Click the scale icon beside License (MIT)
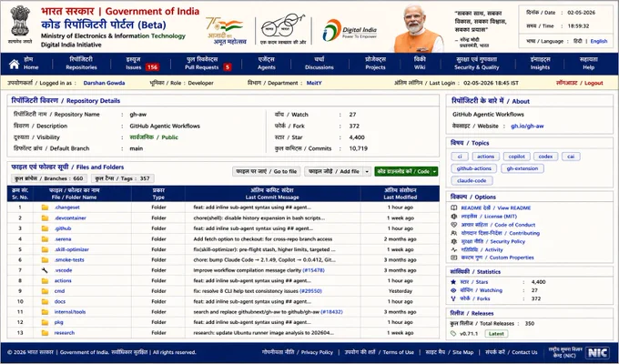Screen dimensions: 619x364 pos(454,217)
